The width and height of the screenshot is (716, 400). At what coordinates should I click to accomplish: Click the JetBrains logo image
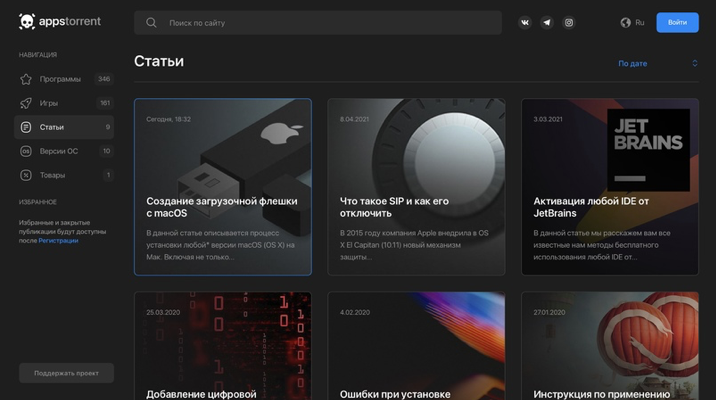coord(648,150)
